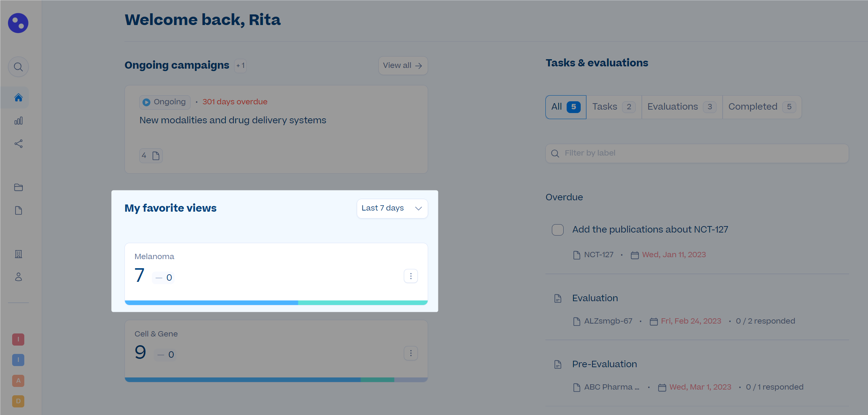Click the 'View all' campaigns button
The image size is (868, 415).
tap(403, 66)
